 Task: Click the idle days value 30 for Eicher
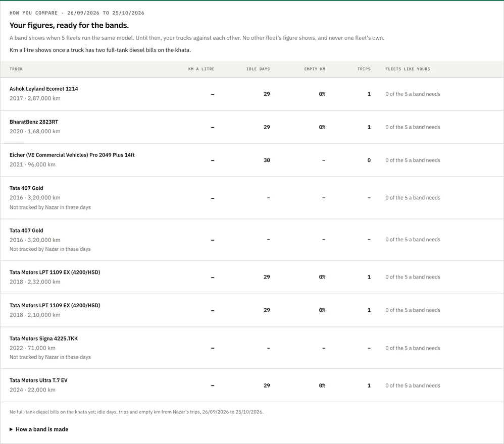[x=267, y=160]
